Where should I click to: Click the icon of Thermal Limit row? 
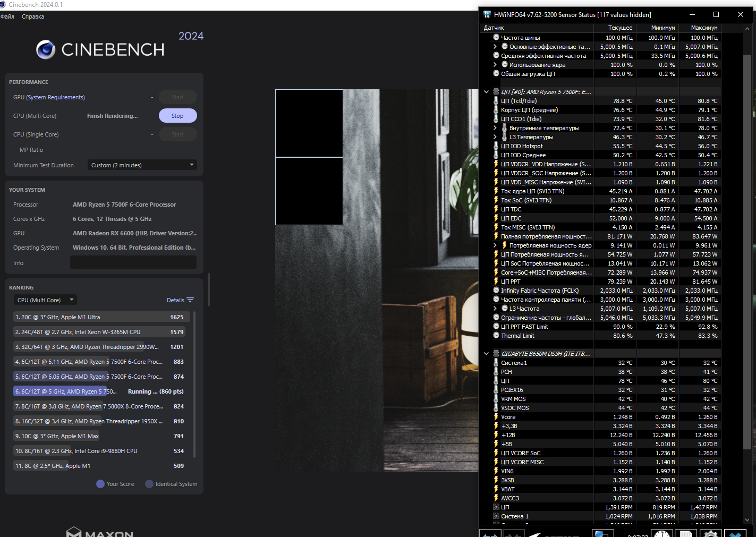pos(496,336)
